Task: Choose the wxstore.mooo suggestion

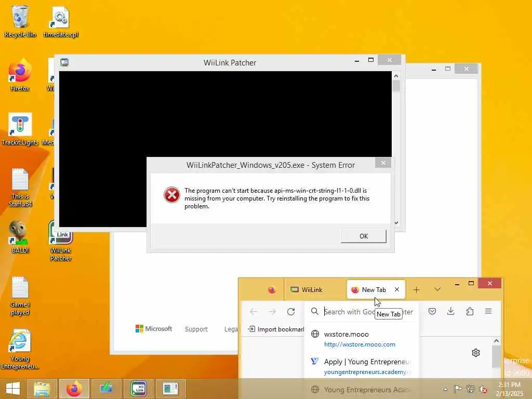Action: [362, 339]
